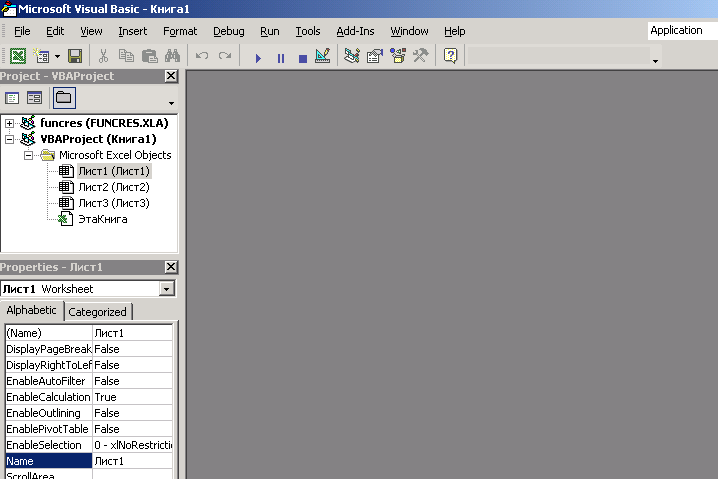718x479 pixels.
Task: Open the Add-Ins menu
Action: click(x=355, y=31)
